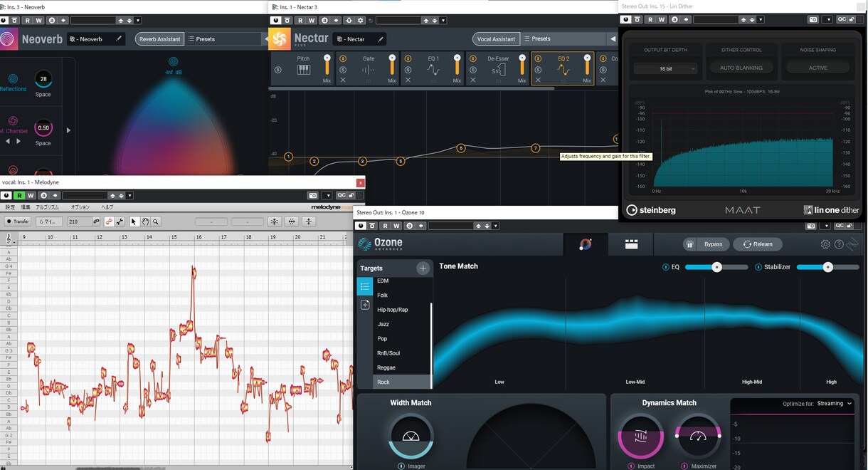
Task: Click AUTO BLANKING in Lin Dither
Action: coord(741,68)
